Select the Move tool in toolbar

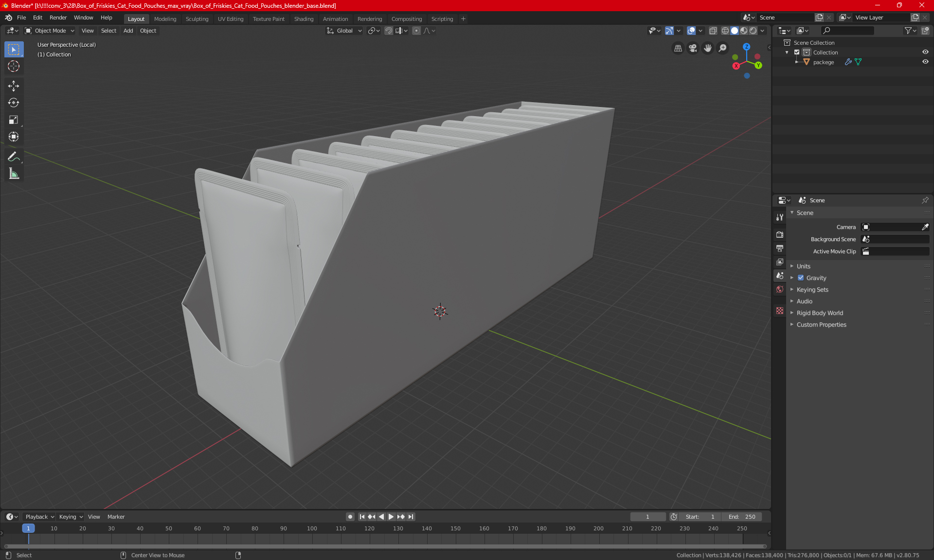pyautogui.click(x=14, y=86)
